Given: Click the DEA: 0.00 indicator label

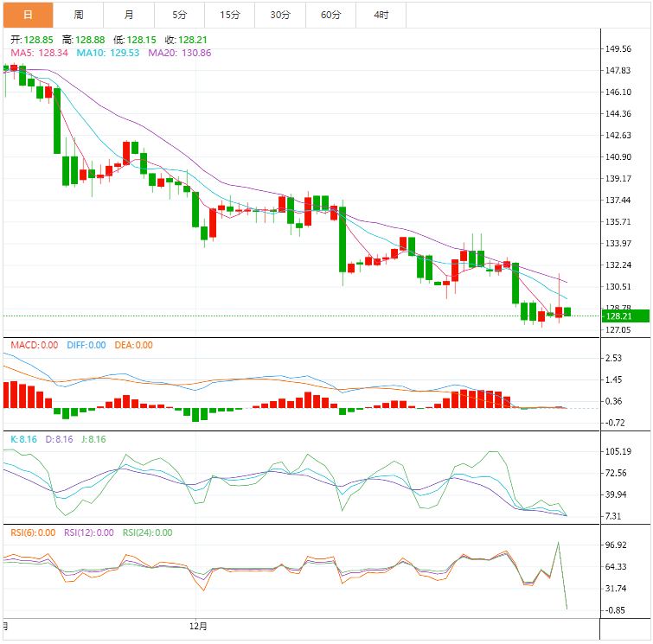Looking at the screenshot, I should coord(134,345).
